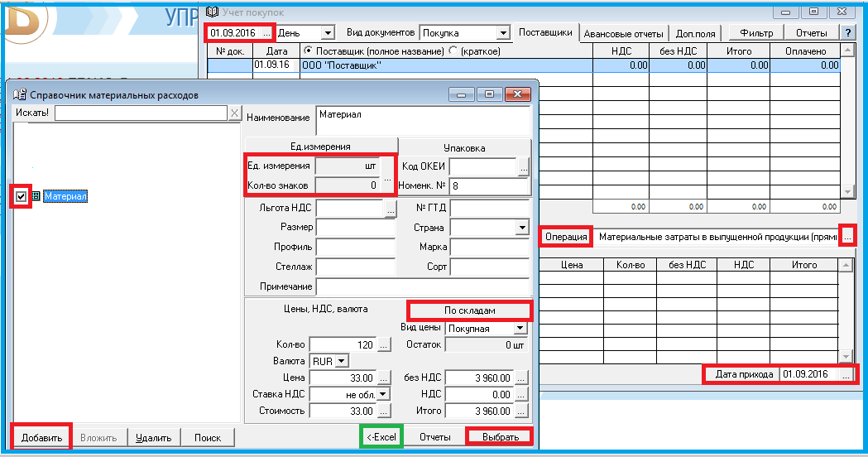Click the Примечание input field
Viewport: 868px width, 457px height.
423,287
